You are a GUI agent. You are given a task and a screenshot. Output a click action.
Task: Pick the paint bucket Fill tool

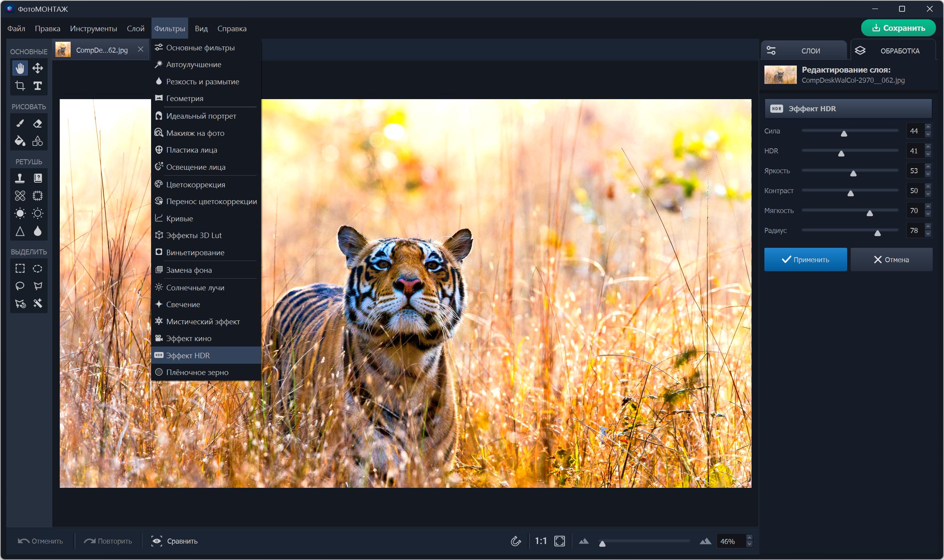[20, 141]
